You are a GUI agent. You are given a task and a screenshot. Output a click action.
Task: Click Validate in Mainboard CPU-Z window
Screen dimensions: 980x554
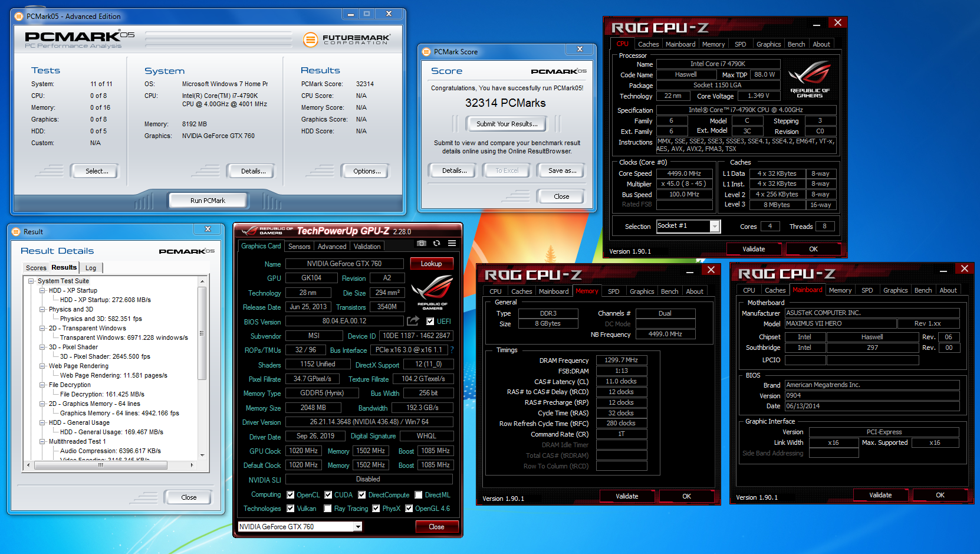point(880,495)
